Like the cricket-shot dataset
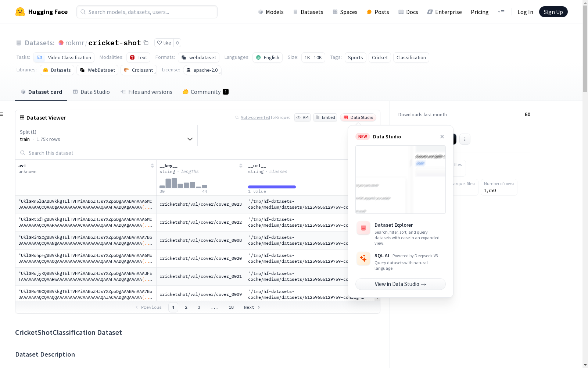 164,43
